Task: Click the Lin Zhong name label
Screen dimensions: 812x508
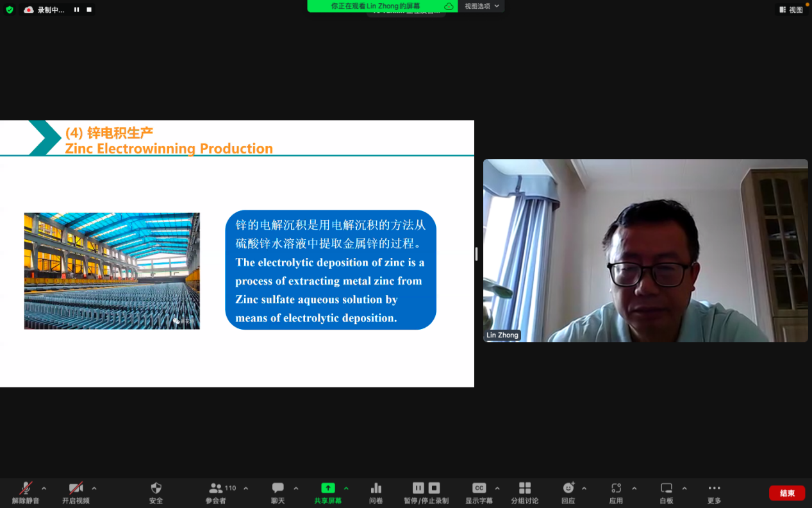Action: pyautogui.click(x=502, y=335)
